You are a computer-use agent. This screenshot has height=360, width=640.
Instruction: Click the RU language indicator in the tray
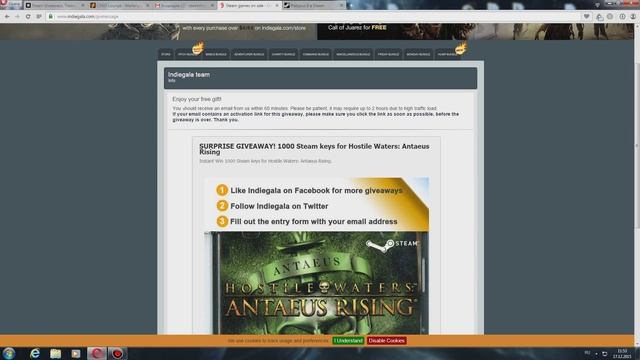(587, 353)
